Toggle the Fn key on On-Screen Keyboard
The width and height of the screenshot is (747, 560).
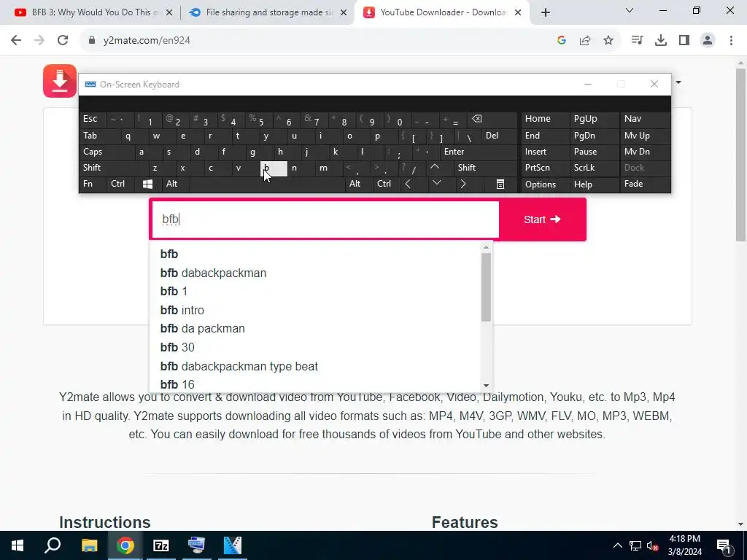coord(93,184)
